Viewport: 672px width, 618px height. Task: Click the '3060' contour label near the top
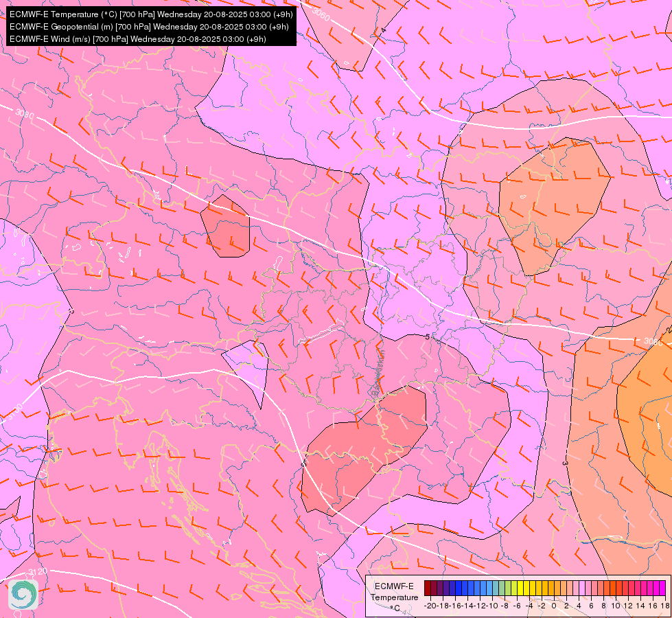coord(321,14)
